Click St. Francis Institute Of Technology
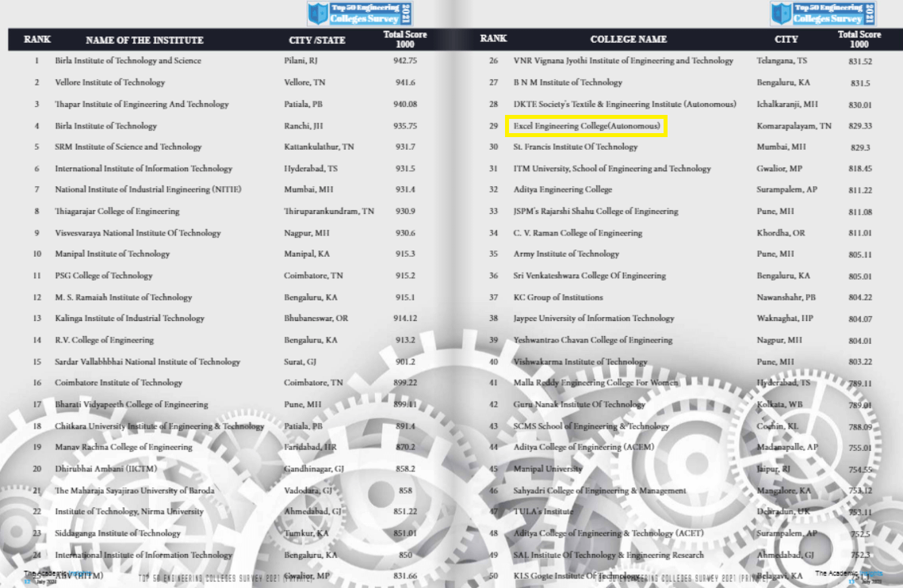 pos(576,147)
